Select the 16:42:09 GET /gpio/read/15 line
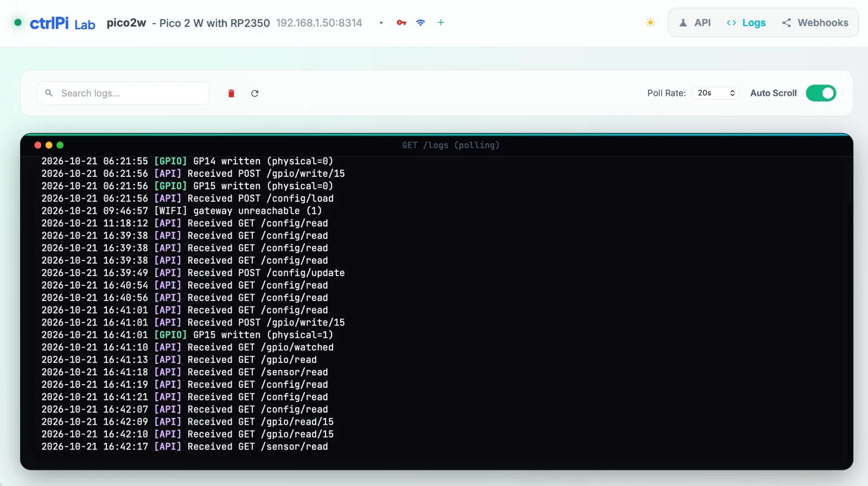This screenshot has height=486, width=868. pyautogui.click(x=187, y=421)
